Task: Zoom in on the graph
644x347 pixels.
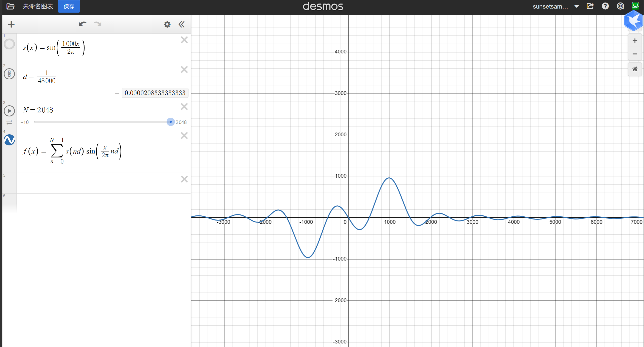Action: [635, 41]
